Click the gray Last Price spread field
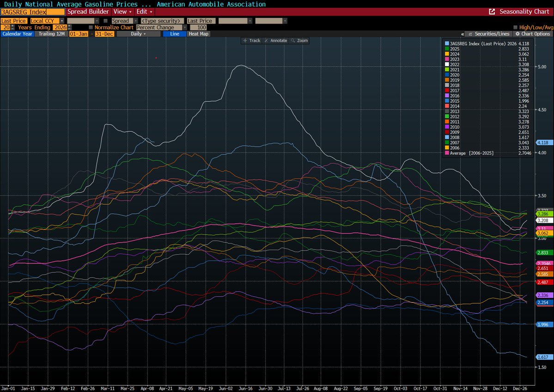The image size is (554, 392). click(201, 21)
